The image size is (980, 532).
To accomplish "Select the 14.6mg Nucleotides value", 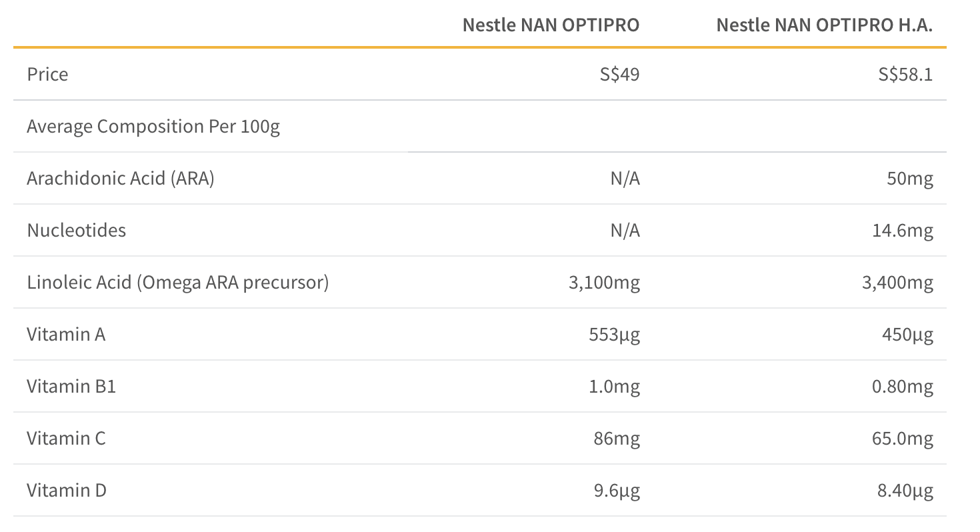I will click(x=903, y=231).
